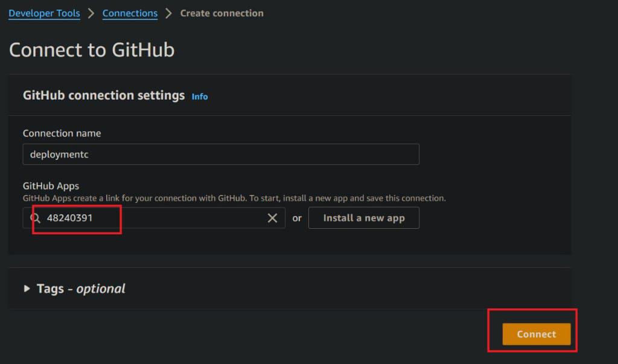Click the Create connection breadcrumb text
The image size is (618, 364).
point(222,13)
